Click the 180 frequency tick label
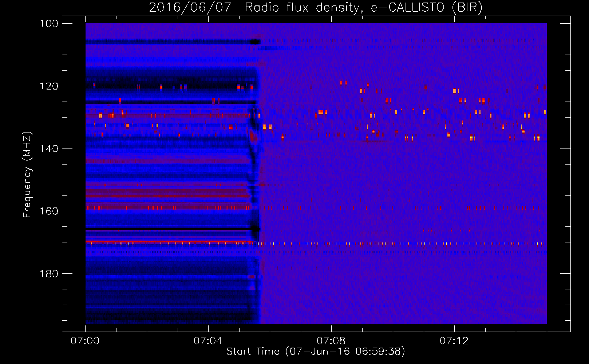The image size is (589, 364). [x=49, y=274]
